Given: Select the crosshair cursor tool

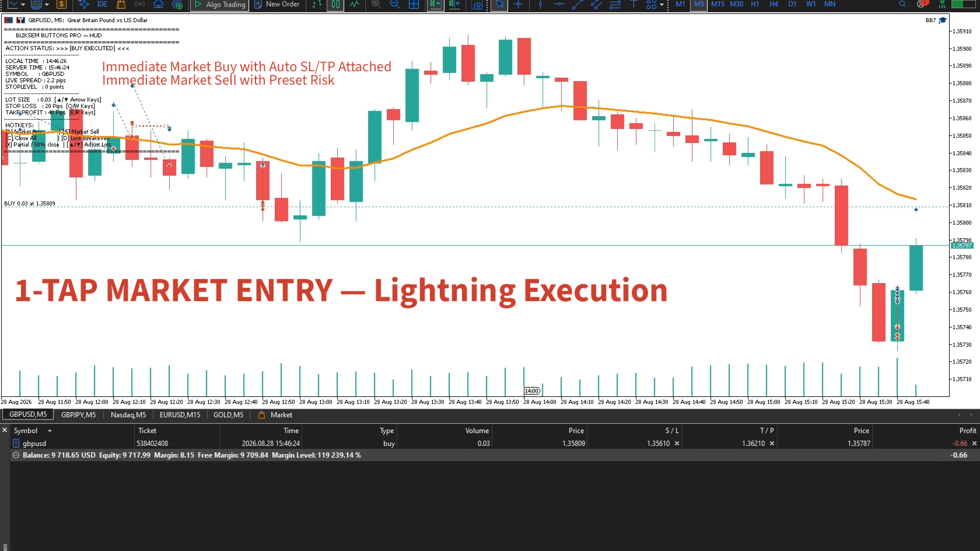Looking at the screenshot, I should point(518,4).
